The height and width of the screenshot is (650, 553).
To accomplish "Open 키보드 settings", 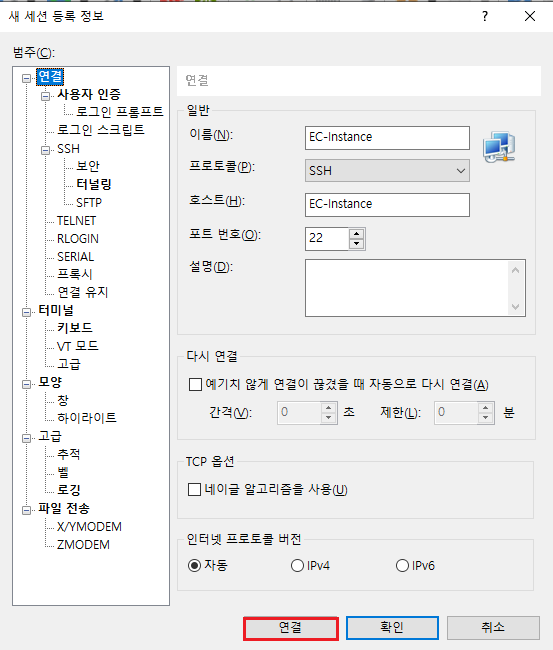I will click(x=75, y=328).
